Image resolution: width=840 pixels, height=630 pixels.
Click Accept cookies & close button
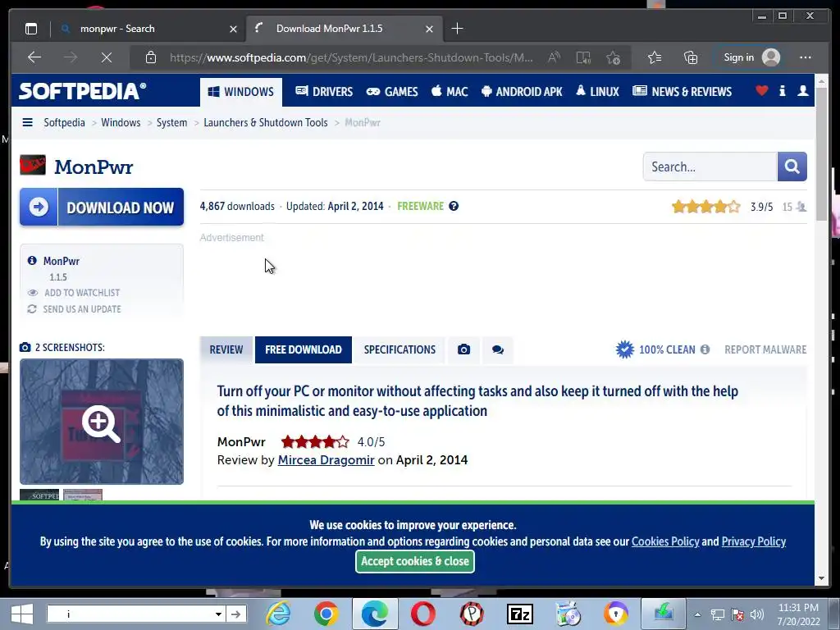[x=414, y=561]
